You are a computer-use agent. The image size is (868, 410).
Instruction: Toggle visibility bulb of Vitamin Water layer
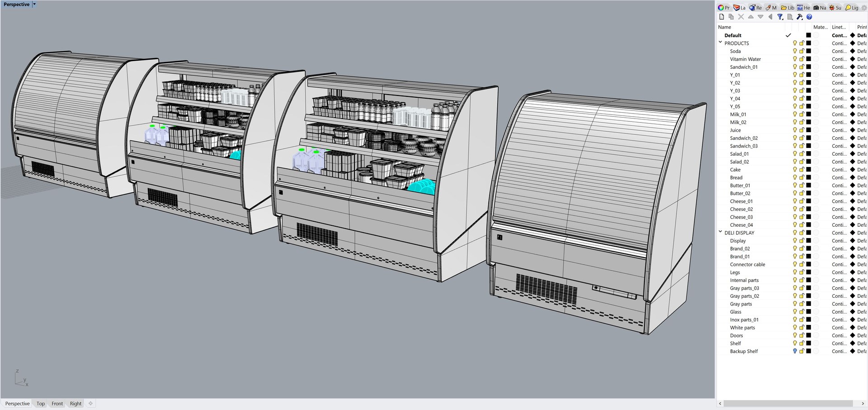(795, 59)
